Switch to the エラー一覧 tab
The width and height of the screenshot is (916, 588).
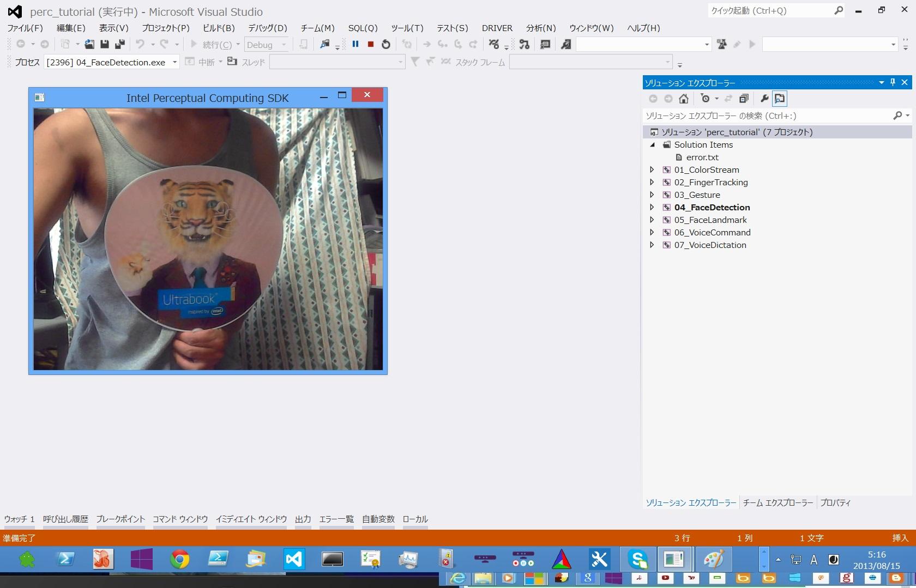[336, 519]
